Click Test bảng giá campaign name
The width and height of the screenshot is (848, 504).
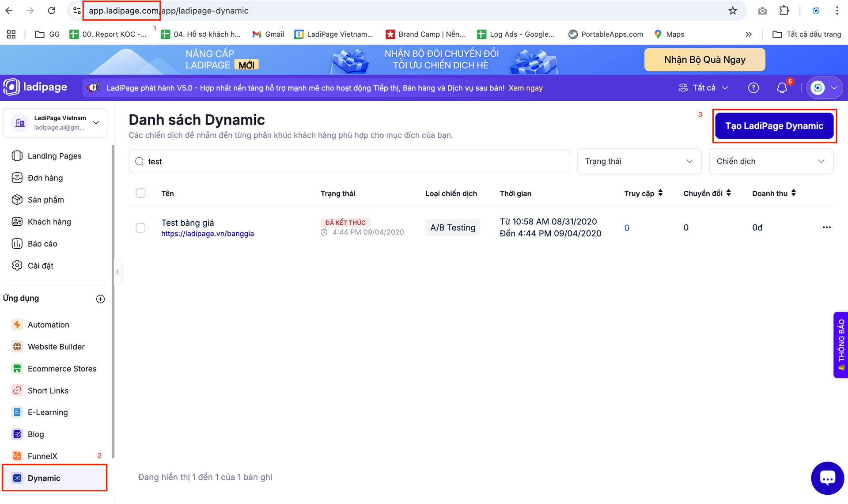coord(188,223)
